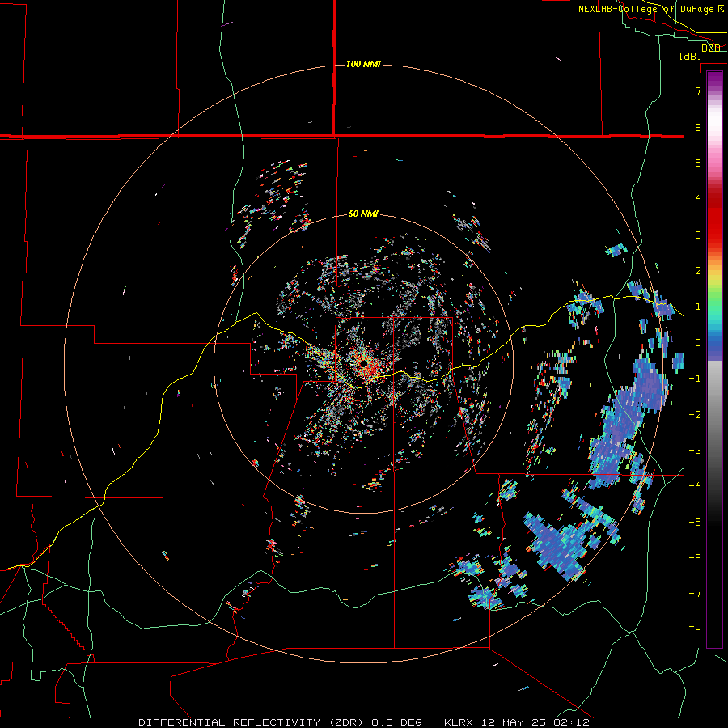
Task: Click the -2 value on ZDR scale
Action: [695, 415]
